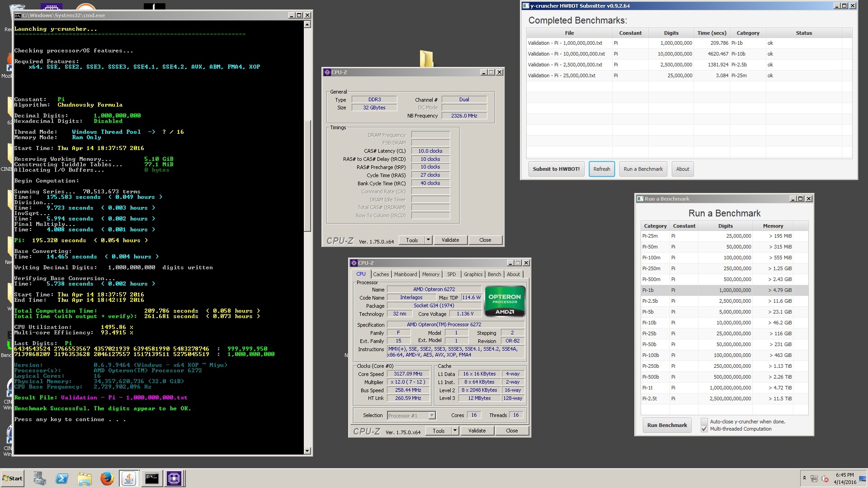Click Validate in CPU-Z memory window

click(x=450, y=240)
